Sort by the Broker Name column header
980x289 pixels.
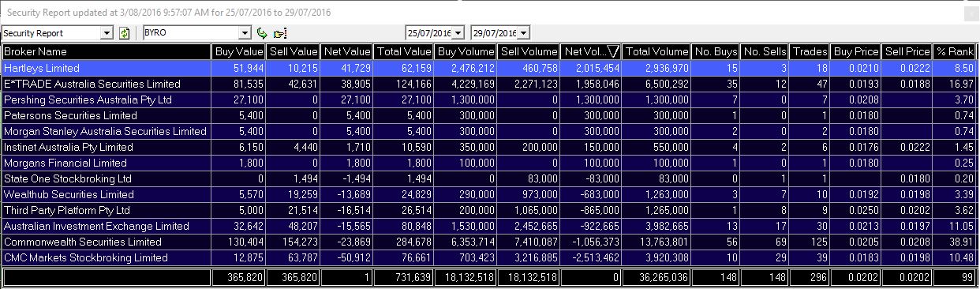pos(107,51)
